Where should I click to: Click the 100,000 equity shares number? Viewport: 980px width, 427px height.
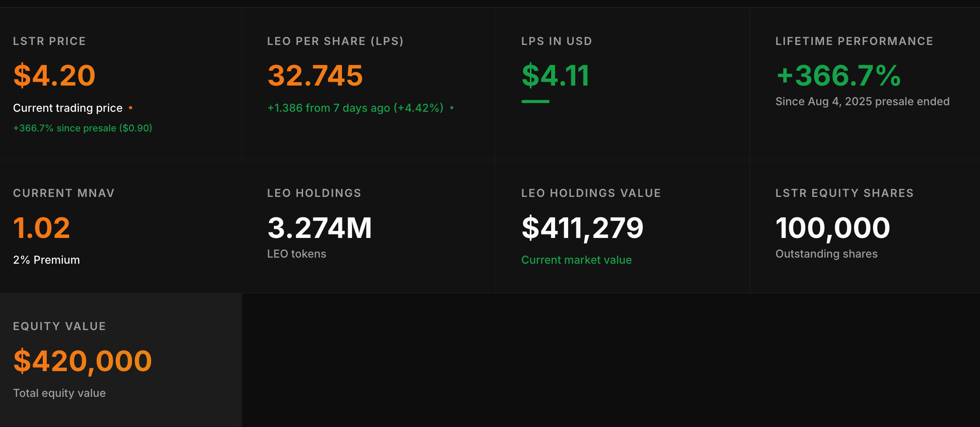(832, 228)
